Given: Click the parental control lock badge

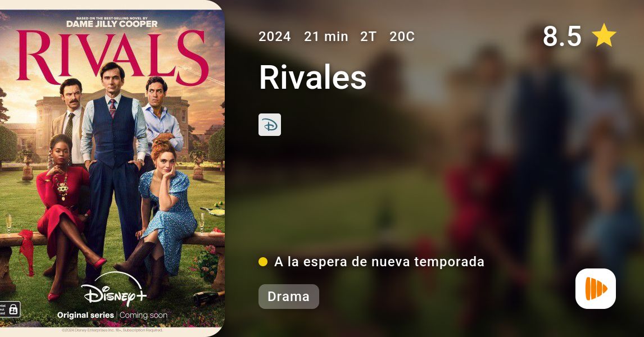Looking at the screenshot, I should tap(10, 309).
